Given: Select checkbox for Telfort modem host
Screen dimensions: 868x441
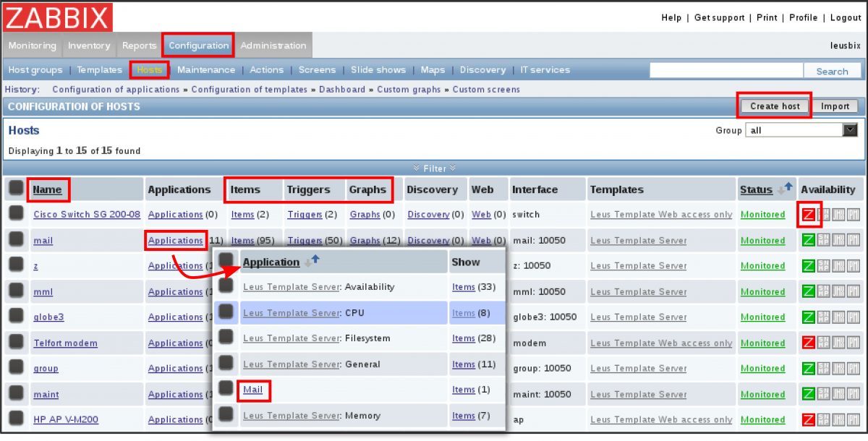Looking at the screenshot, I should pyautogui.click(x=15, y=343).
